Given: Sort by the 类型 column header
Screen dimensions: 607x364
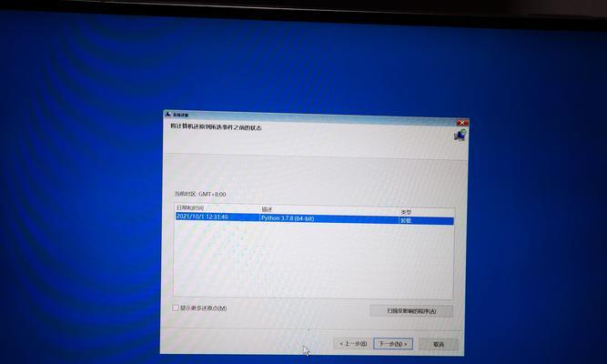Looking at the screenshot, I should pos(408,212).
